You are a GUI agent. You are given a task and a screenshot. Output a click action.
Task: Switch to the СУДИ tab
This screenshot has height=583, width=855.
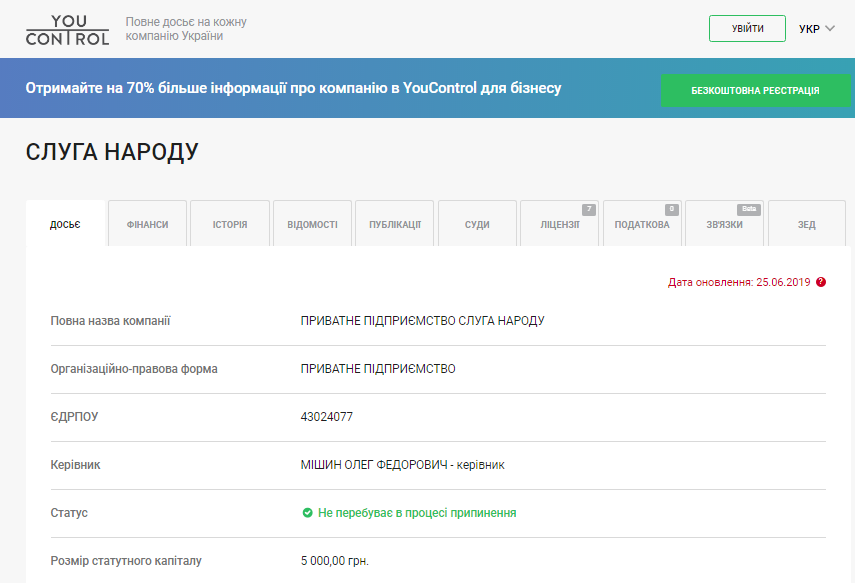(x=477, y=224)
